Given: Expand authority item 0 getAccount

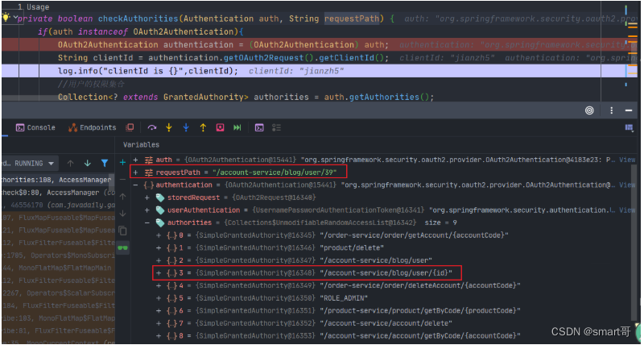Looking at the screenshot, I should pos(159,235).
